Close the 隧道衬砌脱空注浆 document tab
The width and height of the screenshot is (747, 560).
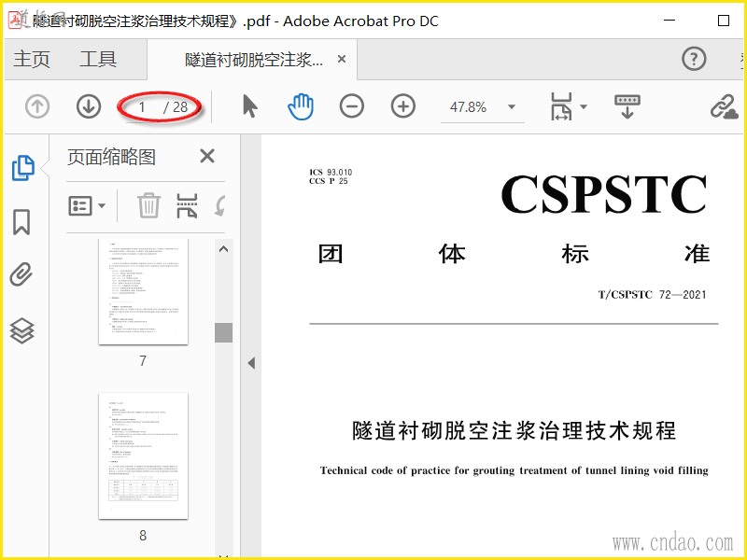tap(342, 59)
